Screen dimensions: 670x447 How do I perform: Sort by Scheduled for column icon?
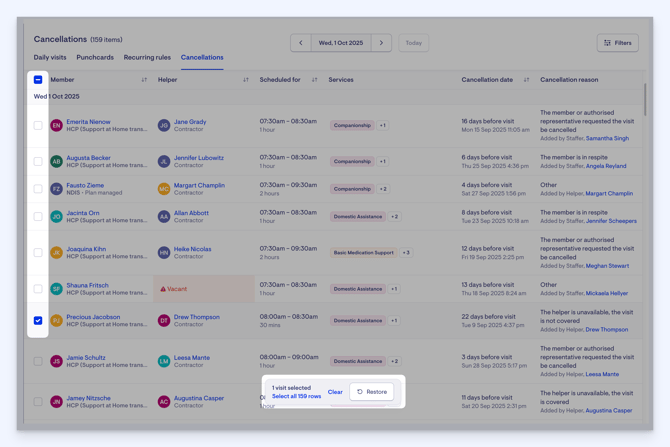pos(314,80)
